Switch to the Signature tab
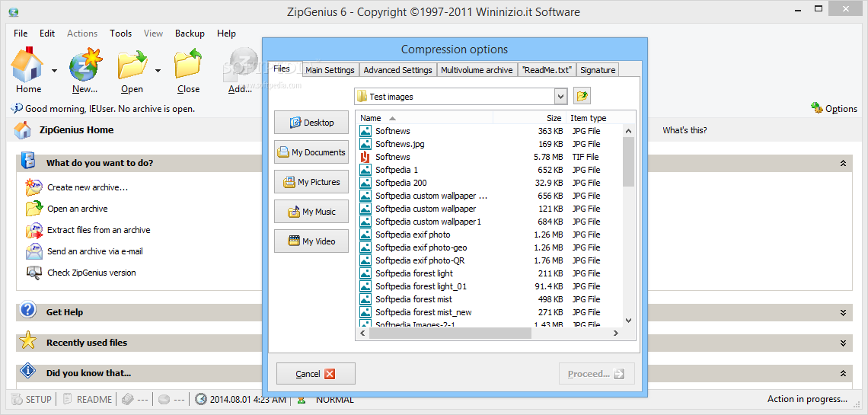 pyautogui.click(x=598, y=70)
